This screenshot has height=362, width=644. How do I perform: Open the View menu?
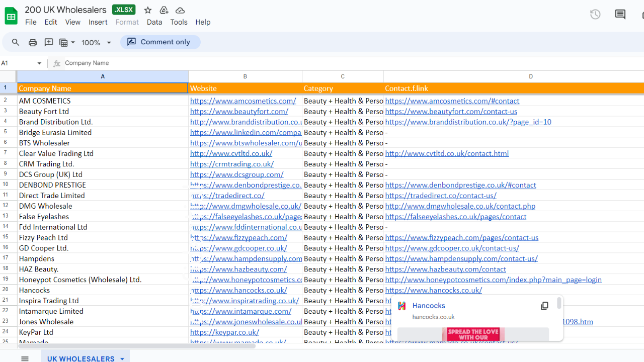click(73, 22)
